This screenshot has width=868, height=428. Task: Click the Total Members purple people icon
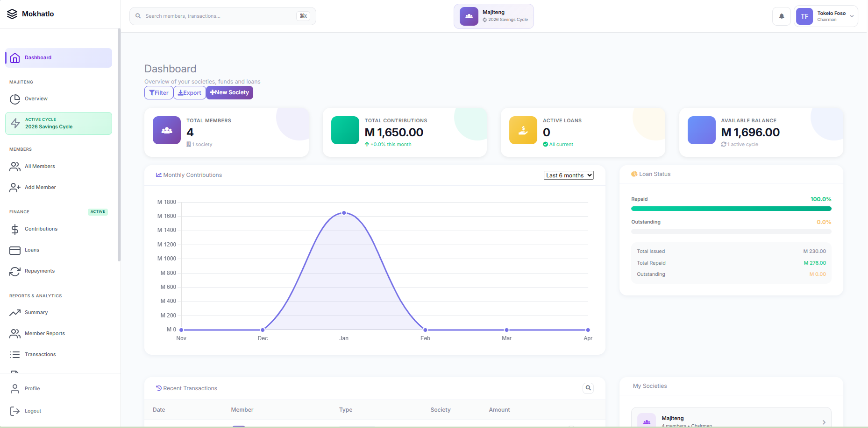coord(167,130)
